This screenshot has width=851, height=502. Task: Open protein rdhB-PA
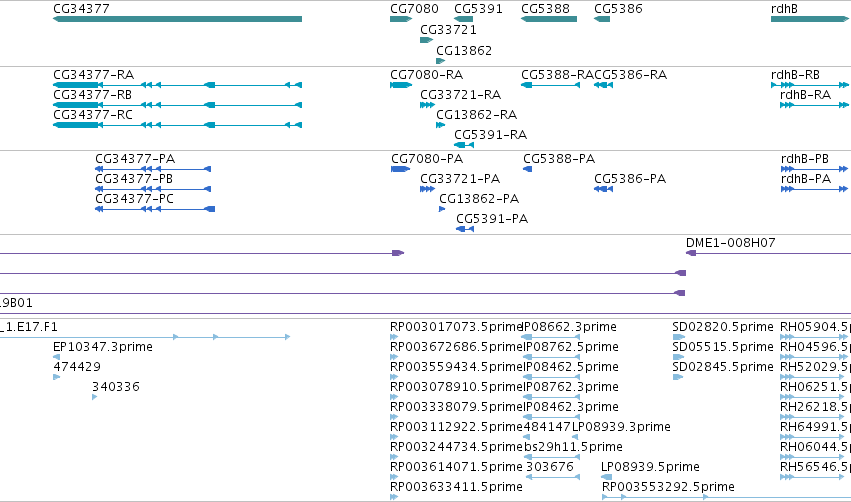coord(816,189)
